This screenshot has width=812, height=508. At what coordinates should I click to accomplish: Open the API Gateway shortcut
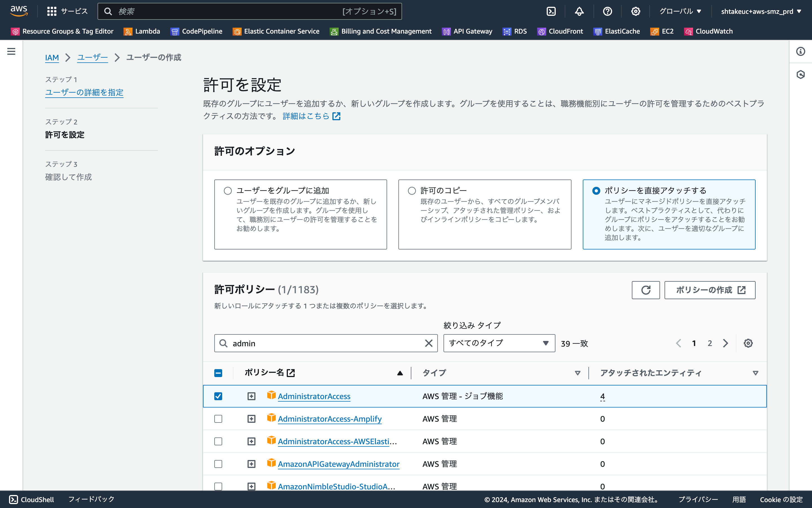467,31
